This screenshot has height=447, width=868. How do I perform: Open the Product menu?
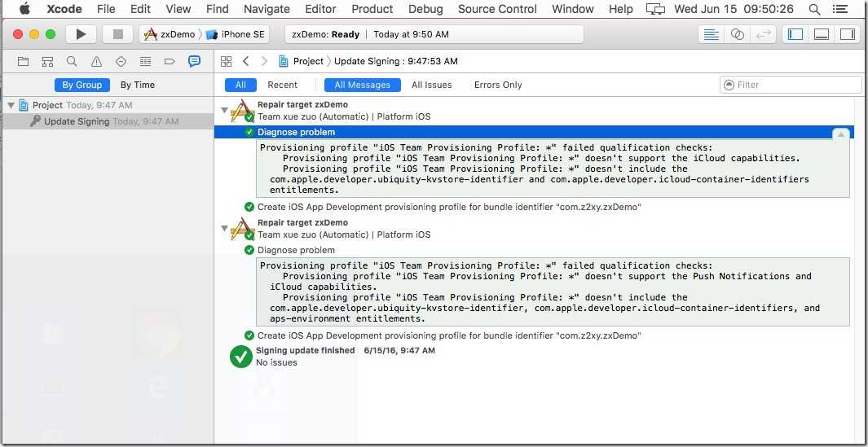(x=372, y=9)
